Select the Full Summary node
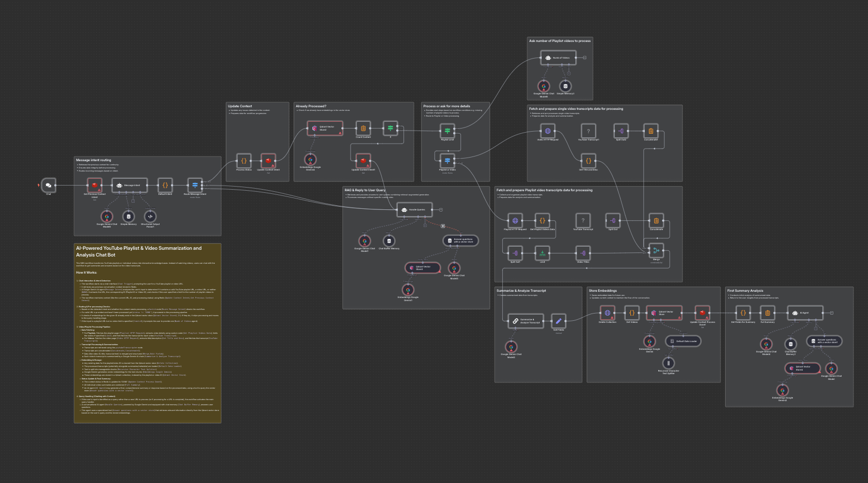The image size is (868, 483). coord(768,313)
